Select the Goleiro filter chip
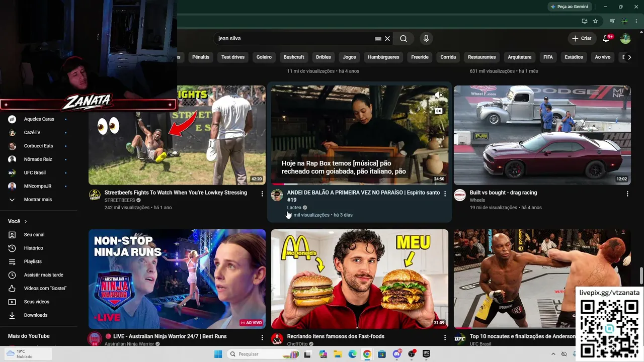 tap(264, 57)
